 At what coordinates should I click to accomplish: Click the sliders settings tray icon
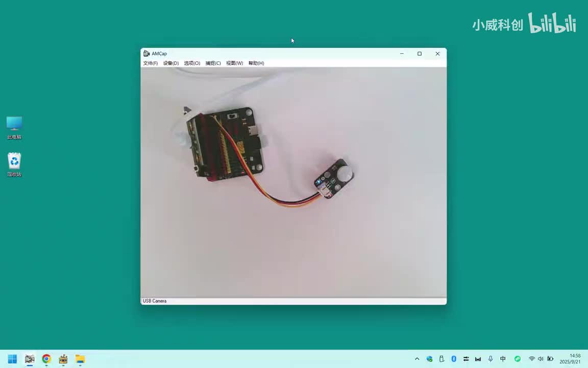(465, 359)
